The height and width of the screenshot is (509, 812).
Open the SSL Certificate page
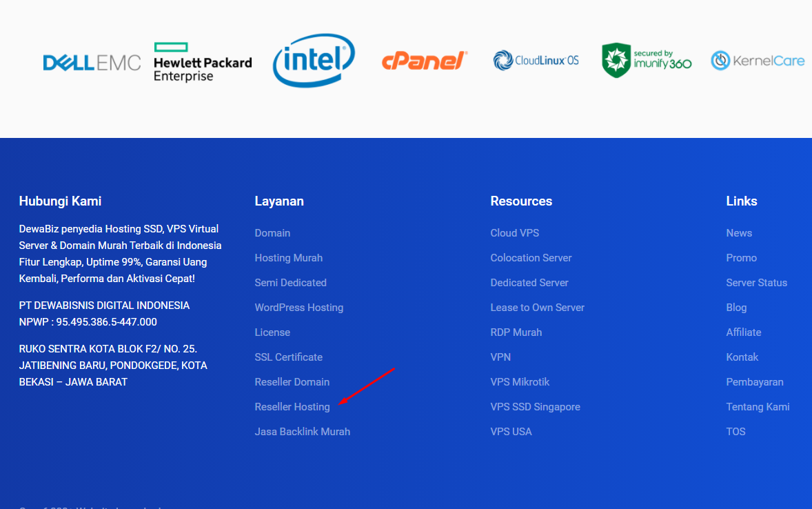pos(288,357)
